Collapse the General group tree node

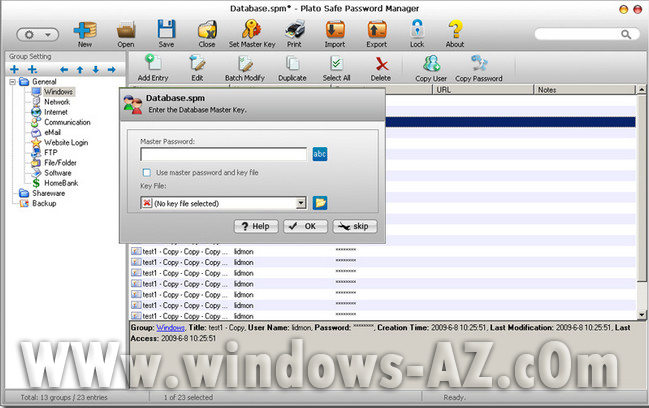coord(12,82)
